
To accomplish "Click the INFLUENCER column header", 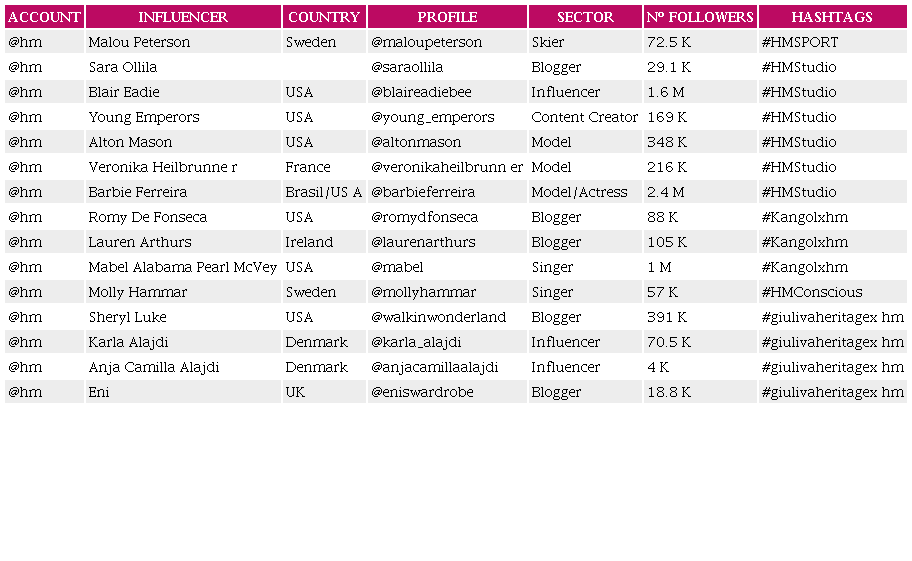I will coord(183,17).
